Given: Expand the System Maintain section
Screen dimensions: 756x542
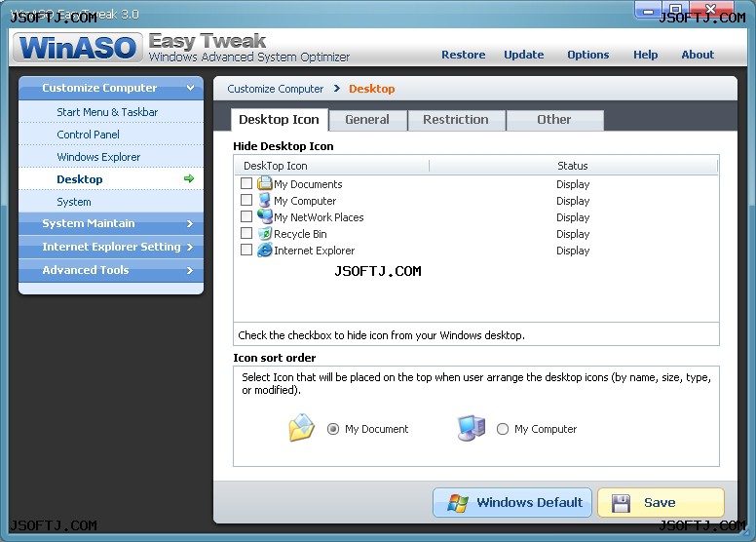Looking at the screenshot, I should [x=111, y=223].
